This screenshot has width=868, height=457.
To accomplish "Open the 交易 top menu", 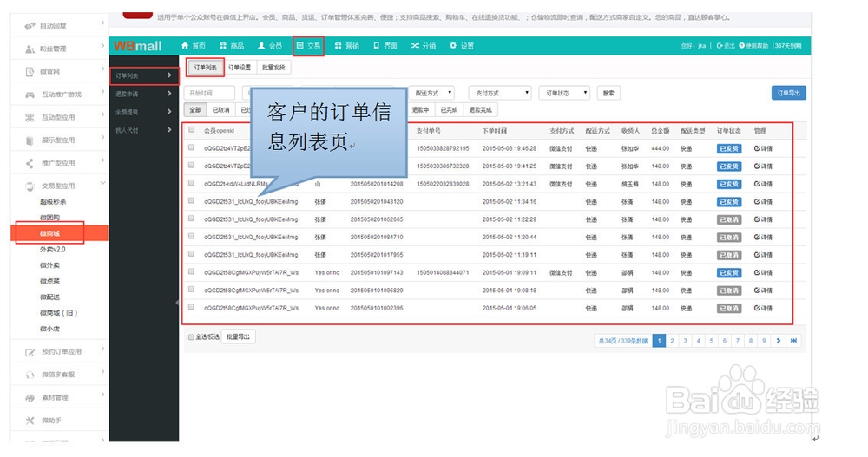I will coord(308,46).
